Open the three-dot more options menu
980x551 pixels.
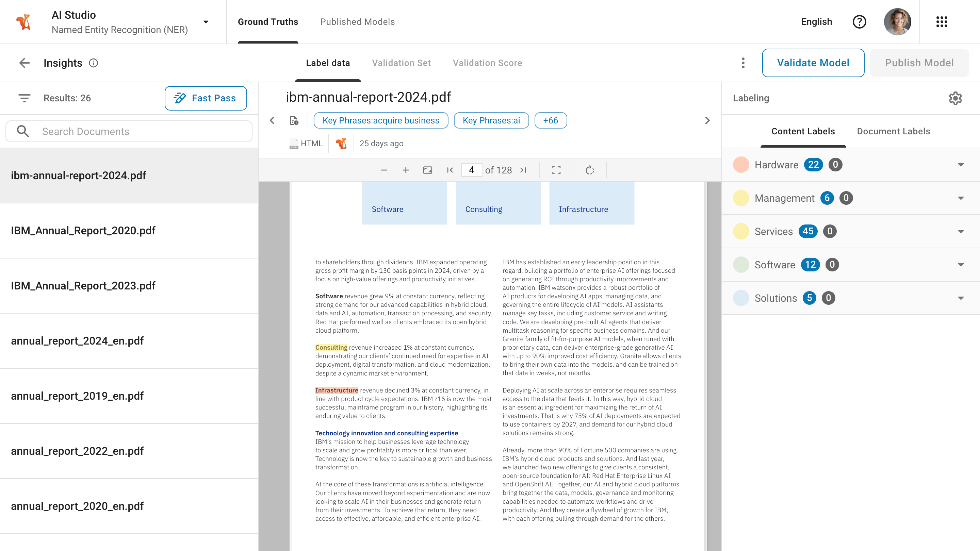tap(742, 63)
